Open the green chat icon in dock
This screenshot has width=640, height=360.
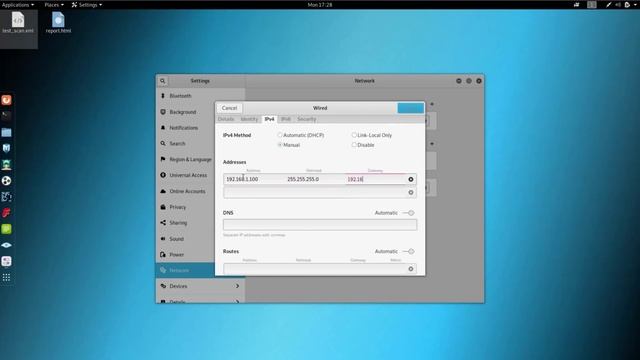[x=6, y=229]
